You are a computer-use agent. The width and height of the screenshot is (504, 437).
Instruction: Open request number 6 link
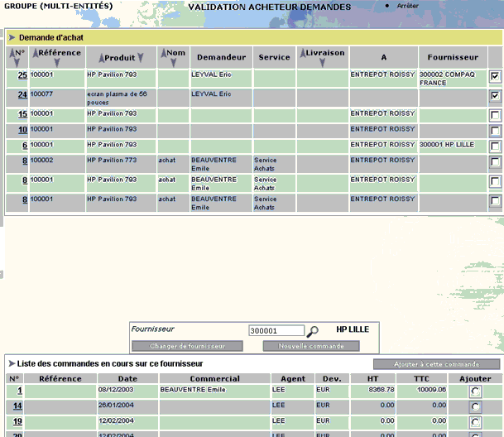[x=25, y=145]
